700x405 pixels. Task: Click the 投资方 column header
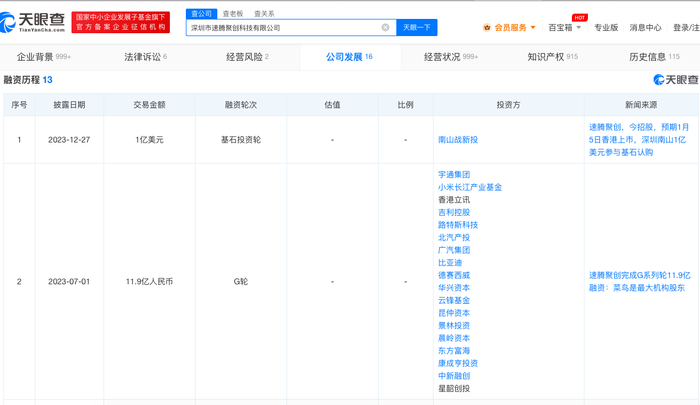click(x=508, y=104)
